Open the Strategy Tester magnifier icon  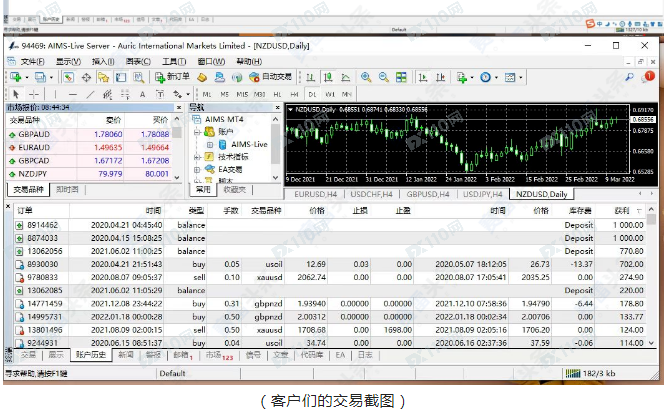138,77
